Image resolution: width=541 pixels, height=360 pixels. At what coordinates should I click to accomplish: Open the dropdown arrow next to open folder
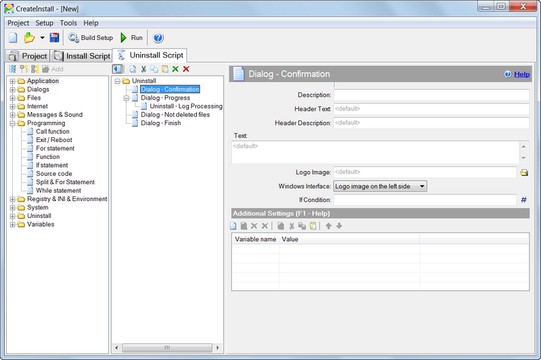point(42,38)
